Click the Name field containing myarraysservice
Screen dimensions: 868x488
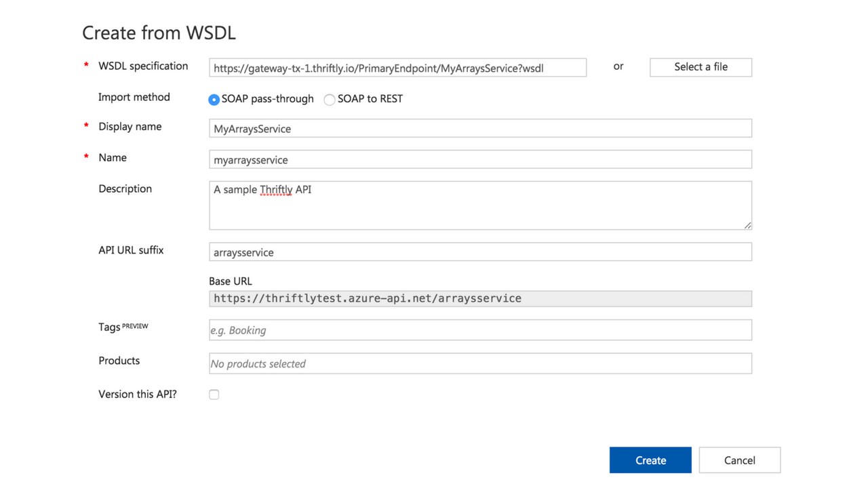tap(480, 160)
